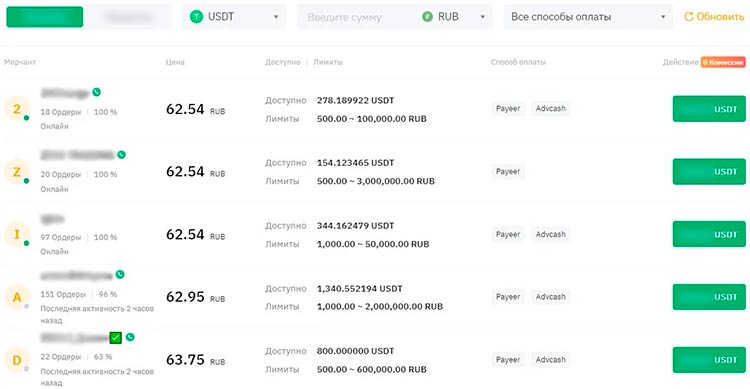Click the ruble icon beside RUB
The height and width of the screenshot is (389, 750).
click(428, 17)
